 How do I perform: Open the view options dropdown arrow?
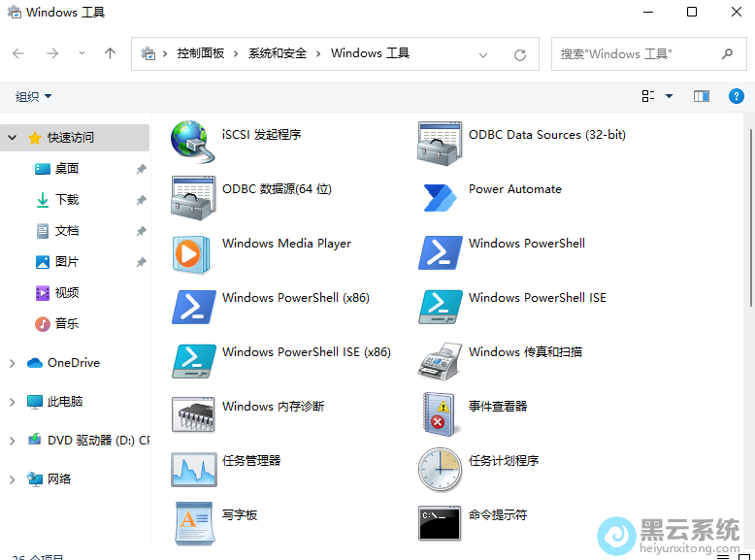click(x=669, y=96)
